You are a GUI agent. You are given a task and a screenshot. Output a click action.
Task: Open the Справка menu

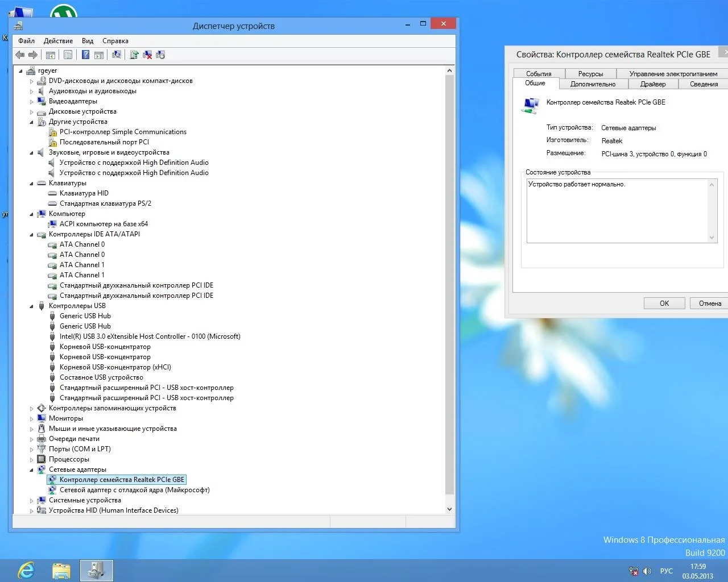point(115,41)
